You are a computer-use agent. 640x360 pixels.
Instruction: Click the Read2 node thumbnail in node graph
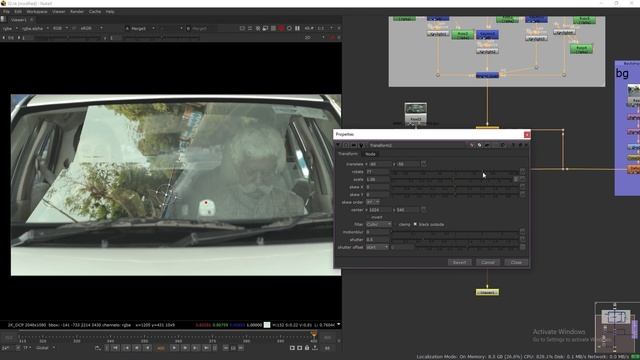click(416, 108)
